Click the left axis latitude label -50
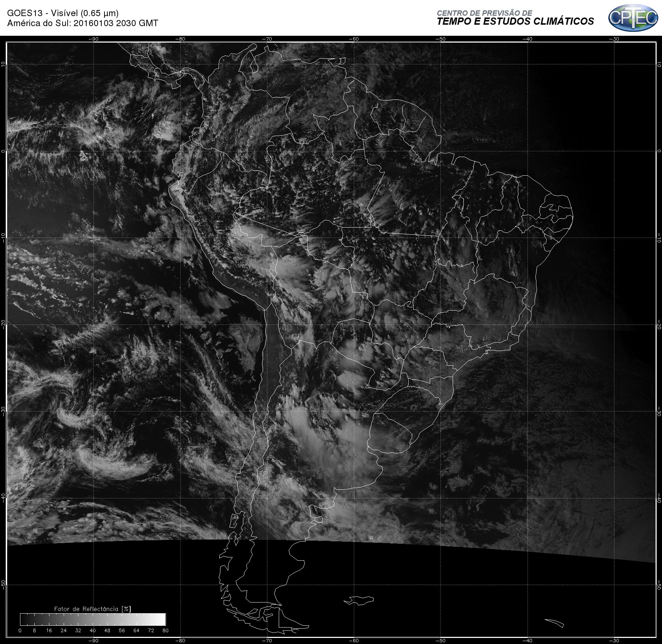 coord(3,585)
